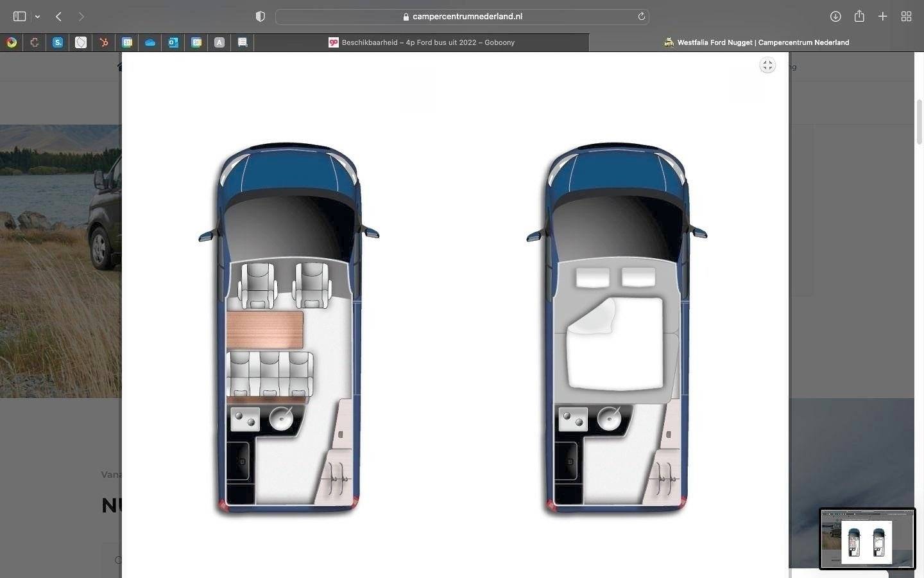Show the tab overview grid
This screenshot has height=578, width=924.
[906, 17]
